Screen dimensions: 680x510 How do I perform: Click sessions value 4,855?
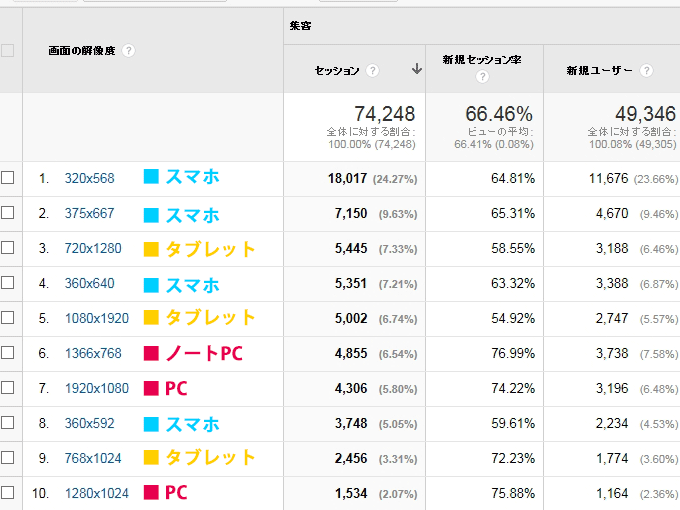pyautogui.click(x=351, y=353)
